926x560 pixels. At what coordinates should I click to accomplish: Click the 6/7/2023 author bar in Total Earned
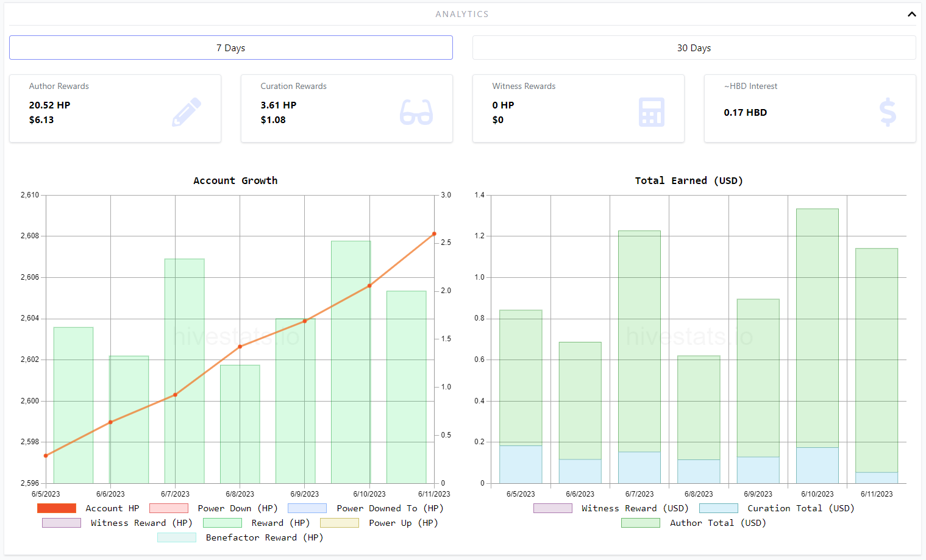pyautogui.click(x=639, y=341)
